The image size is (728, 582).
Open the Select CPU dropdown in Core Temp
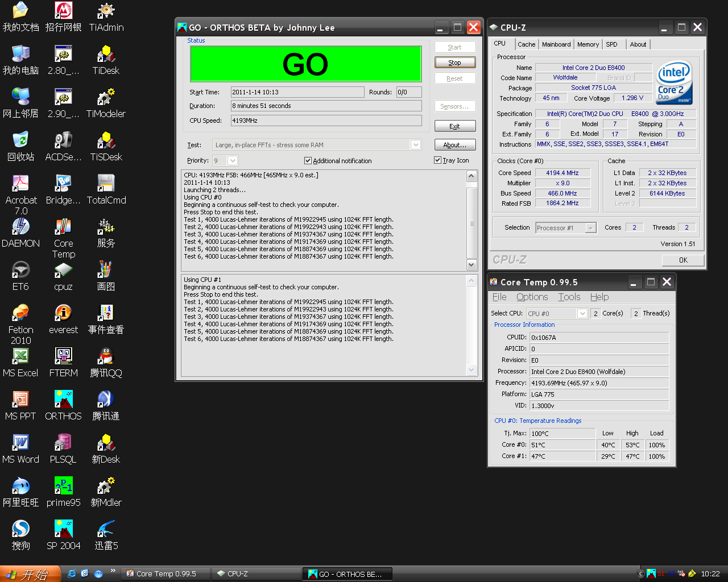pos(582,314)
